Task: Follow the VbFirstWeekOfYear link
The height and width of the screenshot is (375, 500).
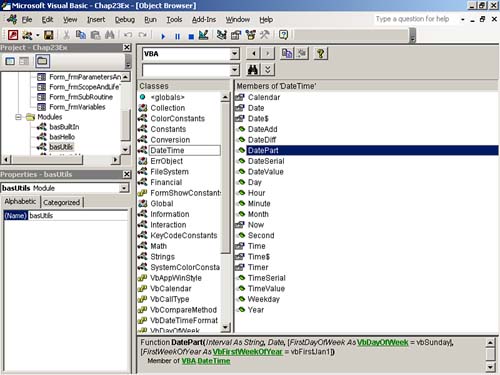Action: 247,352
